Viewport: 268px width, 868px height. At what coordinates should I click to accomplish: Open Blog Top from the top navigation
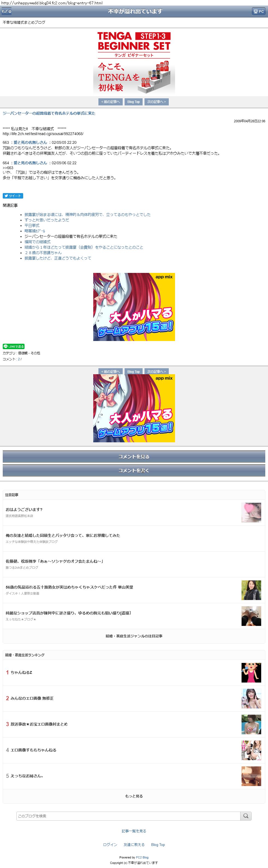coord(134,102)
